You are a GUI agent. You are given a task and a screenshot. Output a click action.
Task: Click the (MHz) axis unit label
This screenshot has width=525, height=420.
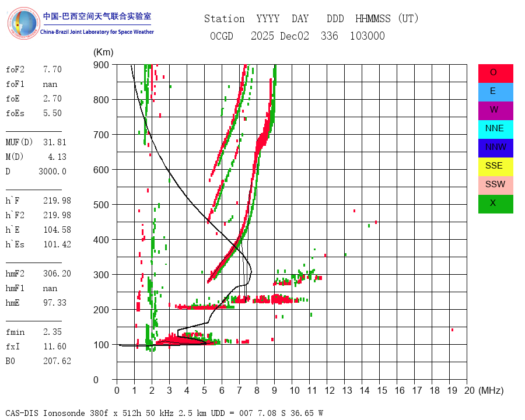point(491,390)
